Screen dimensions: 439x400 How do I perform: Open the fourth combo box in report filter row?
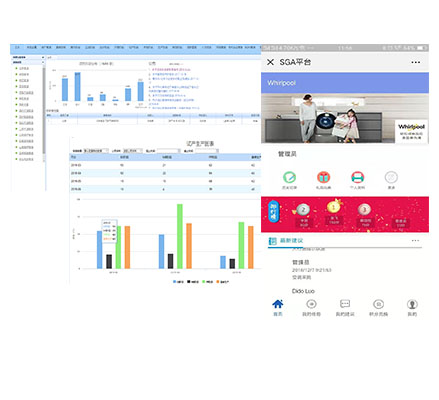coord(206,151)
